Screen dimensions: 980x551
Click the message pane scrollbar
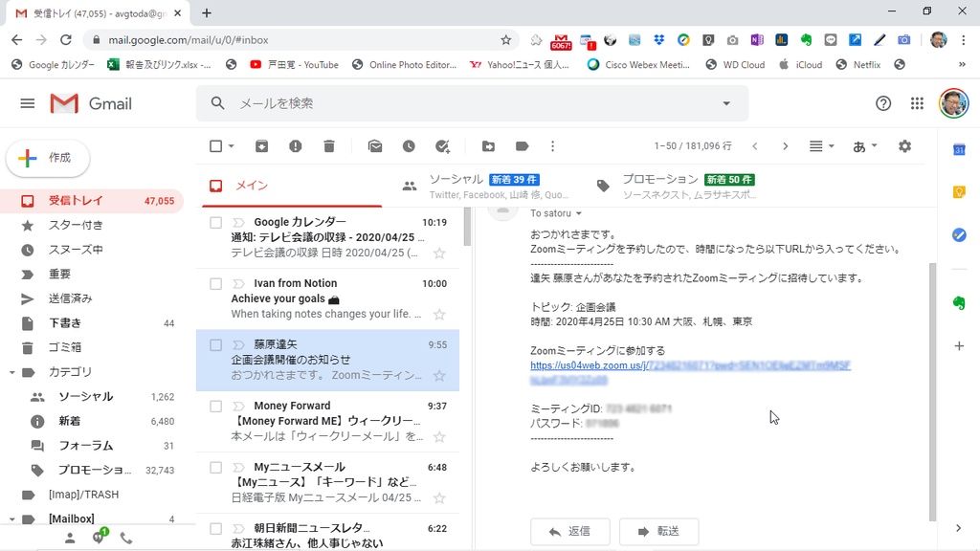pyautogui.click(x=932, y=391)
